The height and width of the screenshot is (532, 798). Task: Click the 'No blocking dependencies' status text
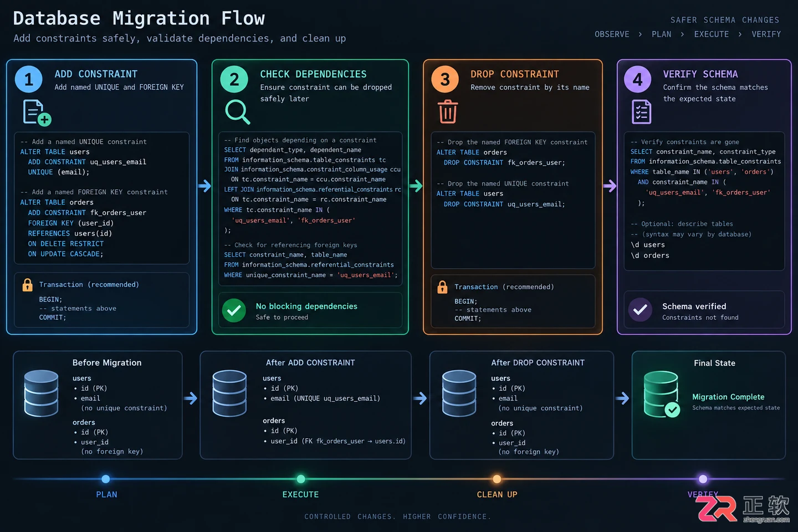pyautogui.click(x=306, y=306)
